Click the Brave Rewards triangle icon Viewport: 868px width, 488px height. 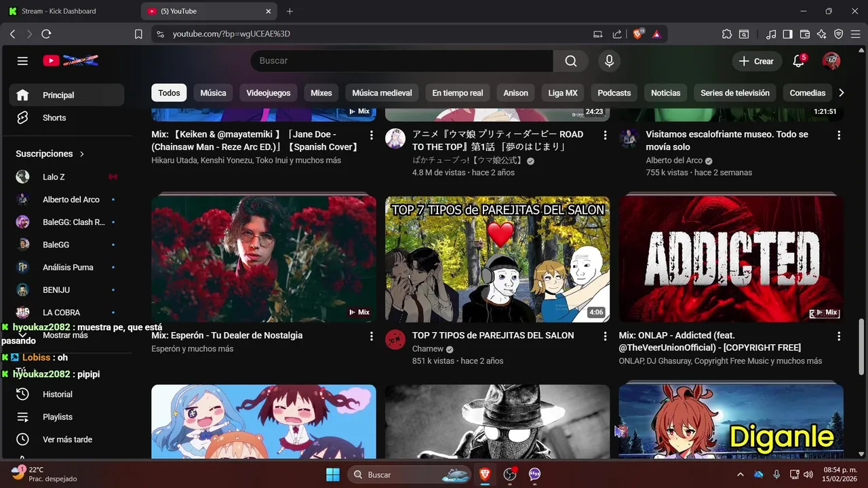[x=656, y=34]
